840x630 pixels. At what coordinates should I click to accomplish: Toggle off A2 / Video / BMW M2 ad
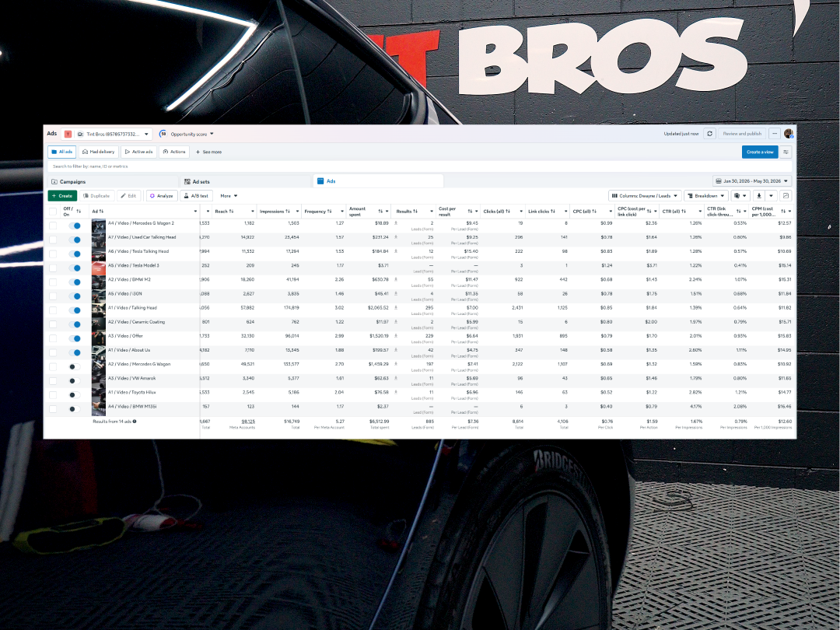75,282
